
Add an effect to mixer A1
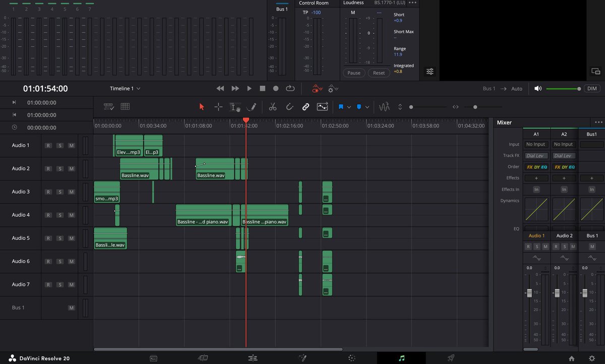pyautogui.click(x=536, y=178)
